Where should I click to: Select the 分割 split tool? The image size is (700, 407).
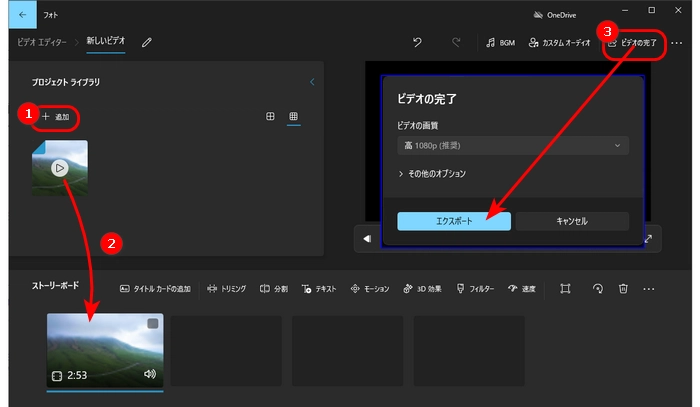(x=274, y=289)
